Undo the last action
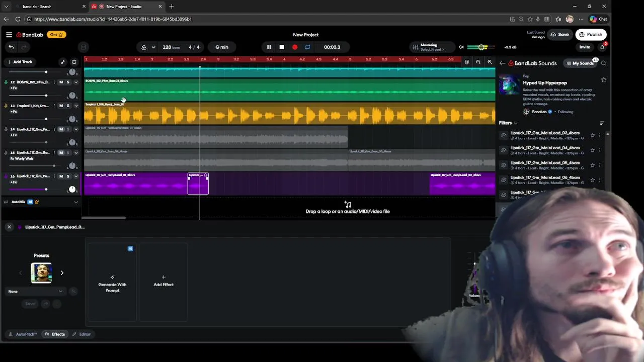 (11, 47)
